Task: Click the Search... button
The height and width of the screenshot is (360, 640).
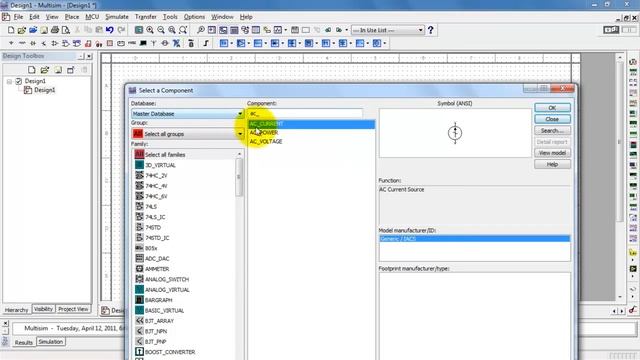Action: point(552,131)
